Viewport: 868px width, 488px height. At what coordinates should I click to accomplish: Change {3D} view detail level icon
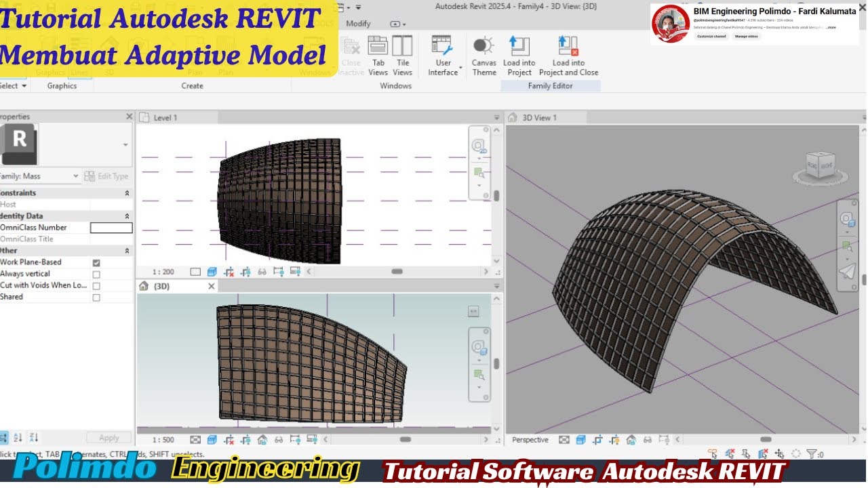click(x=195, y=440)
